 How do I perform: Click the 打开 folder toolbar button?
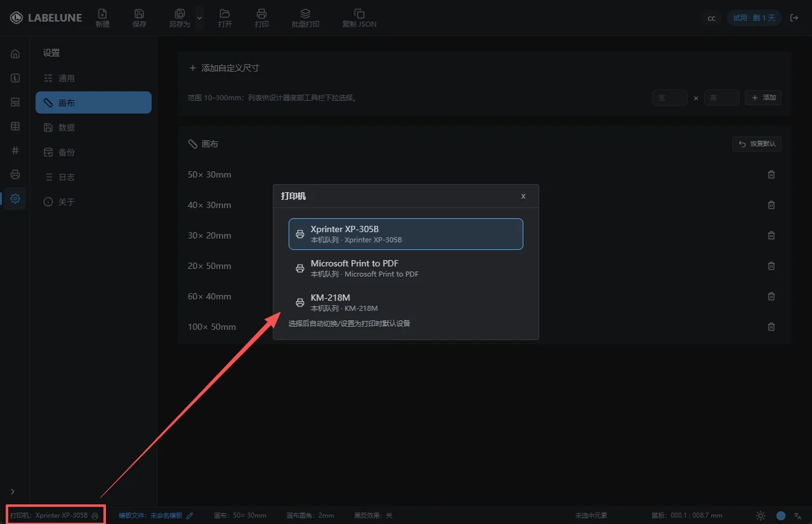coord(225,18)
